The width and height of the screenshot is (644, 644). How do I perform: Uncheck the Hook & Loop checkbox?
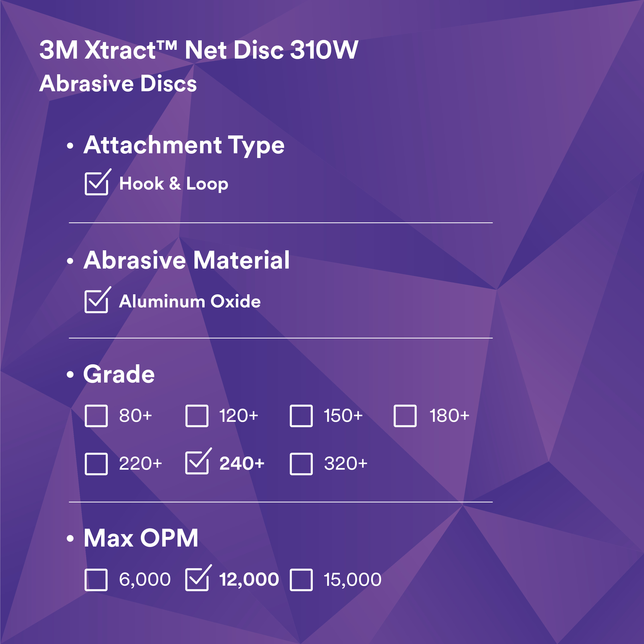point(96,184)
